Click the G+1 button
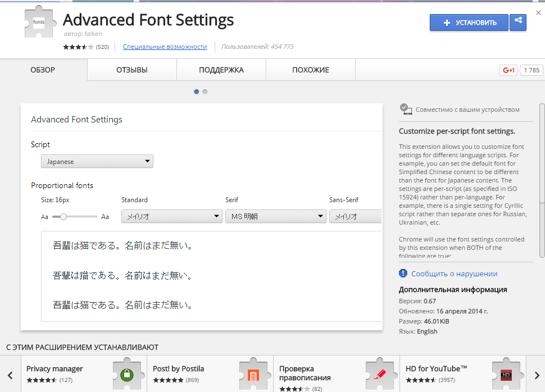This screenshot has width=545, height=392. click(509, 70)
